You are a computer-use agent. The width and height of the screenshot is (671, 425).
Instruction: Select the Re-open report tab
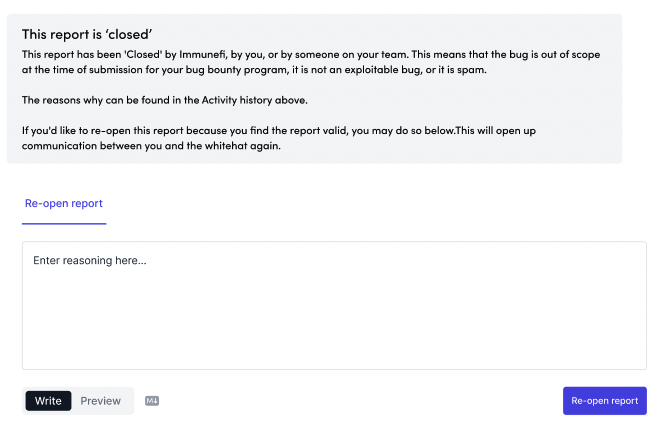click(64, 203)
